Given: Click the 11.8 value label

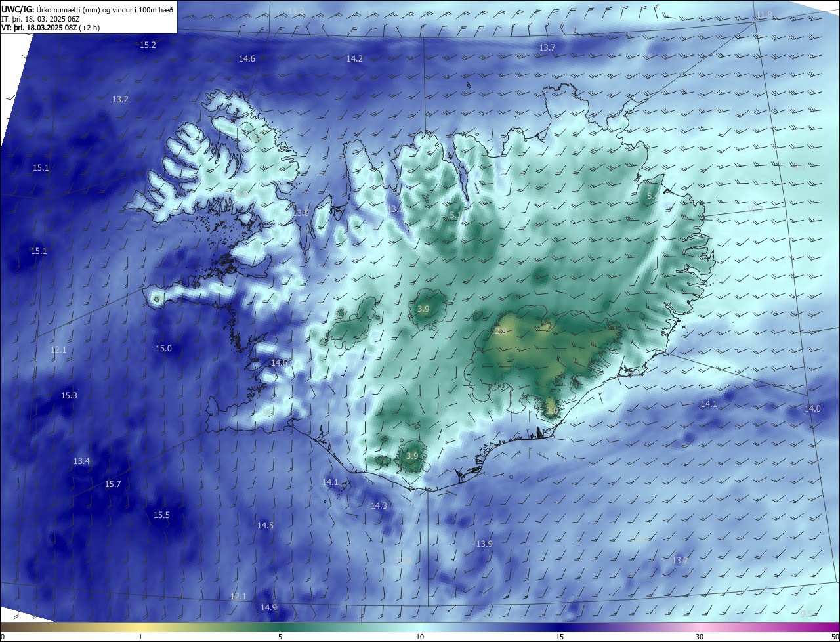Looking at the screenshot, I should click(764, 14).
